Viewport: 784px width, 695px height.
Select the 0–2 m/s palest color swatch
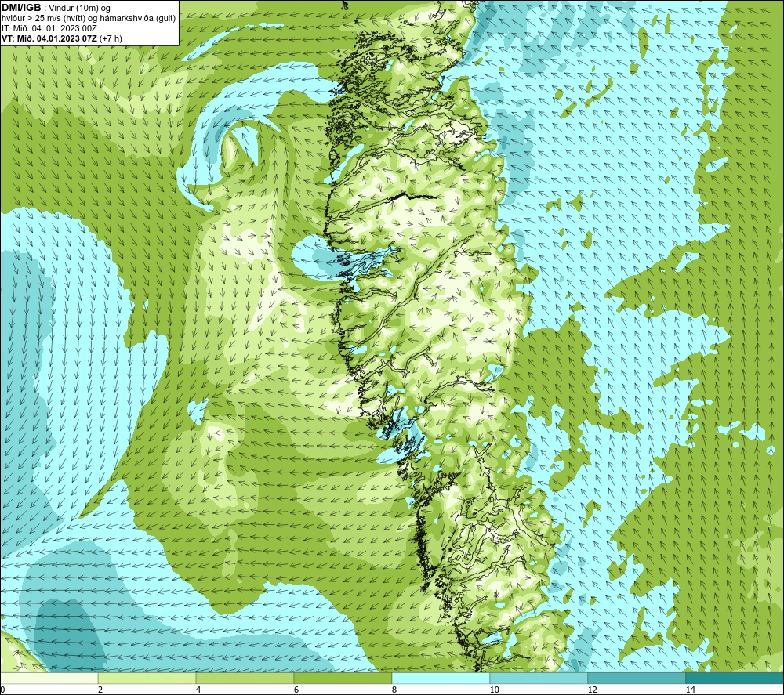coord(49,678)
